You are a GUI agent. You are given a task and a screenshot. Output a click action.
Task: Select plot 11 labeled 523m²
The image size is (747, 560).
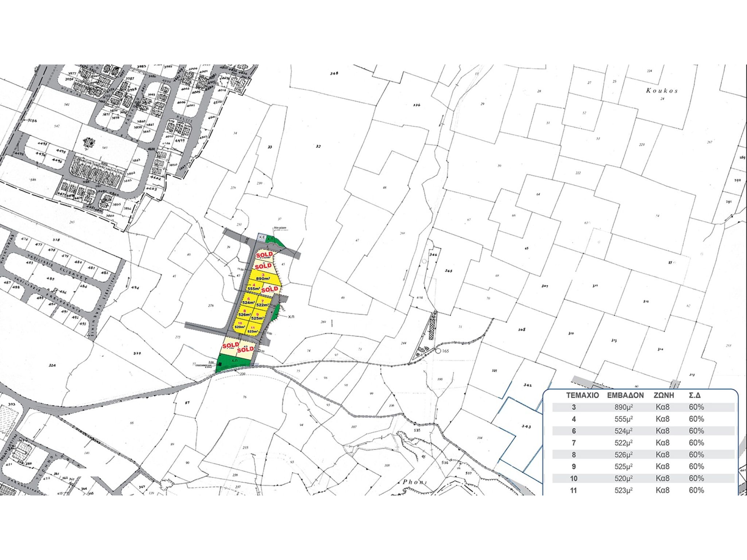pos(253,330)
